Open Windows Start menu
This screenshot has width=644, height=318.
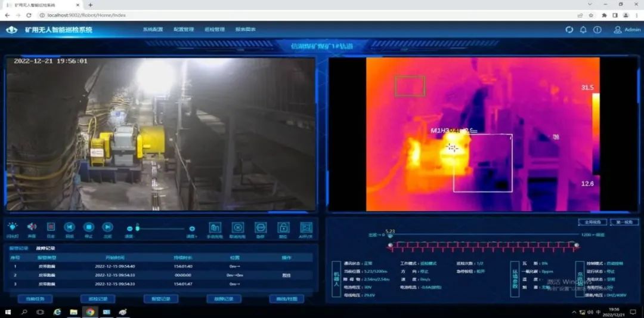point(7,312)
